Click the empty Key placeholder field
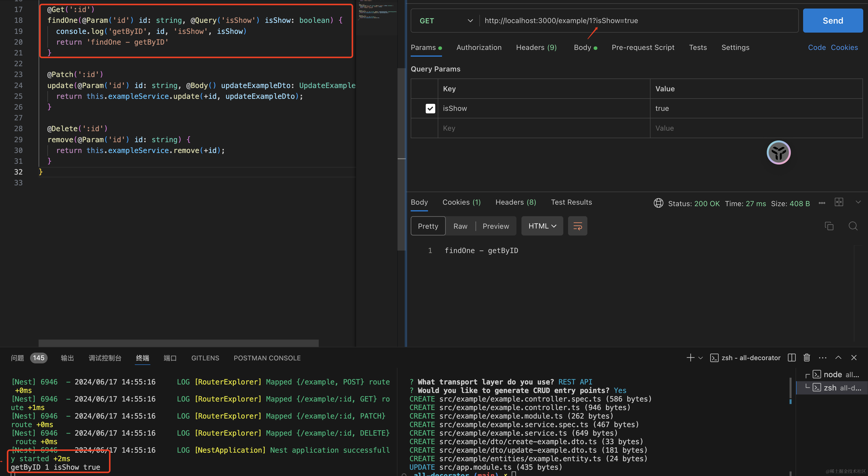Screen dimensions: 868x476 (x=544, y=128)
